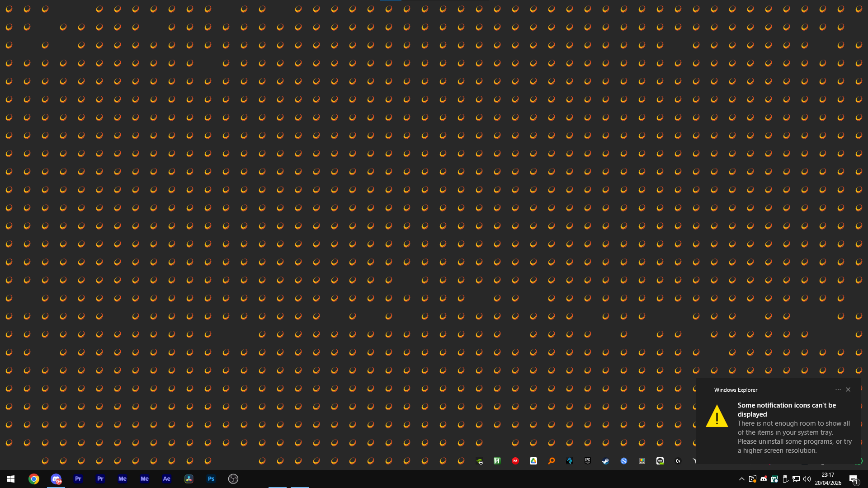Open the volume speaker control
Image resolution: width=868 pixels, height=488 pixels.
click(807, 479)
